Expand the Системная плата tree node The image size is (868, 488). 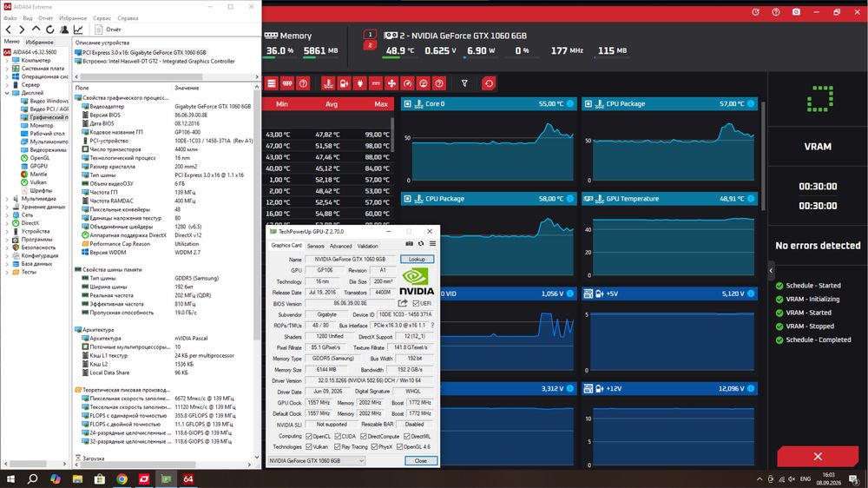7,69
